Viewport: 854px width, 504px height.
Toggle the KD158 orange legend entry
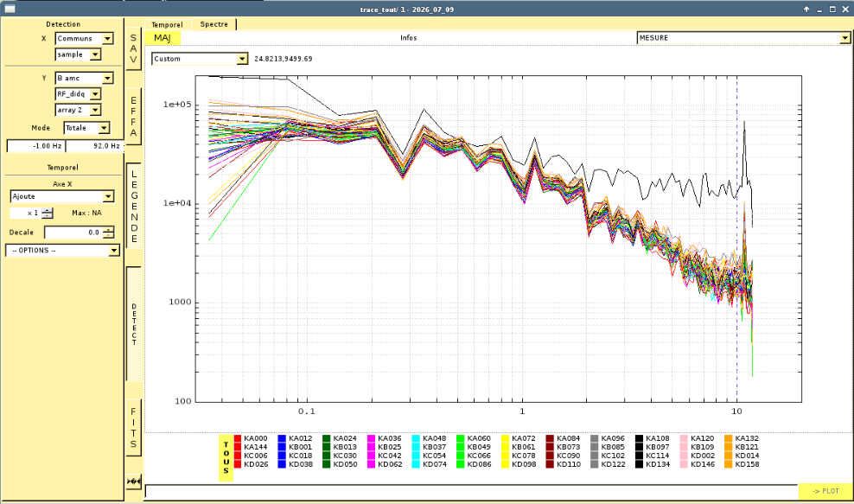click(742, 464)
